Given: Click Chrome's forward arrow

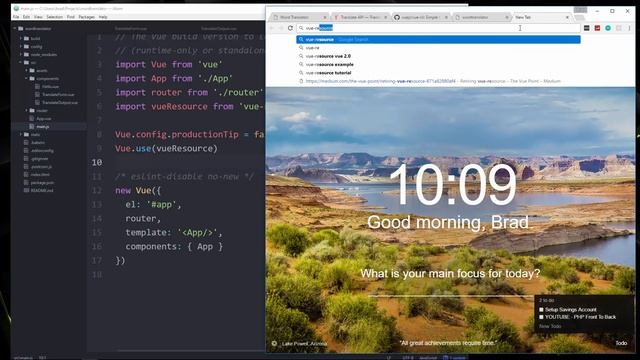Looking at the screenshot, I should point(281,28).
